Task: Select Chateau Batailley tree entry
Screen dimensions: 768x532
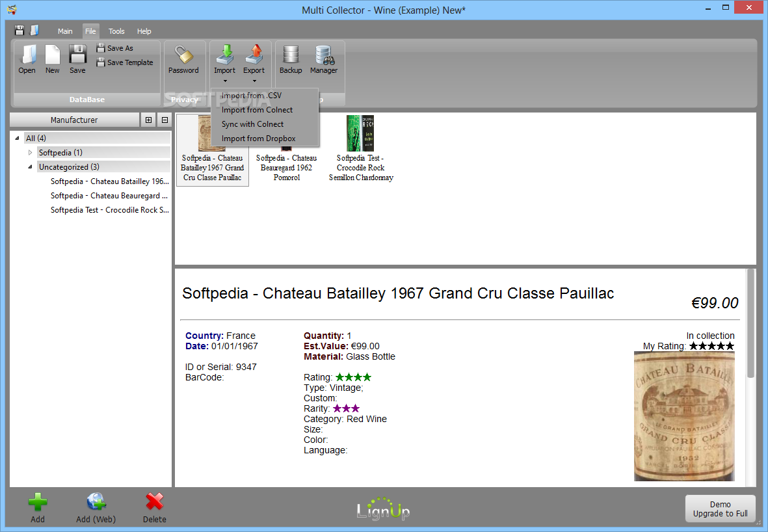Action: [110, 181]
